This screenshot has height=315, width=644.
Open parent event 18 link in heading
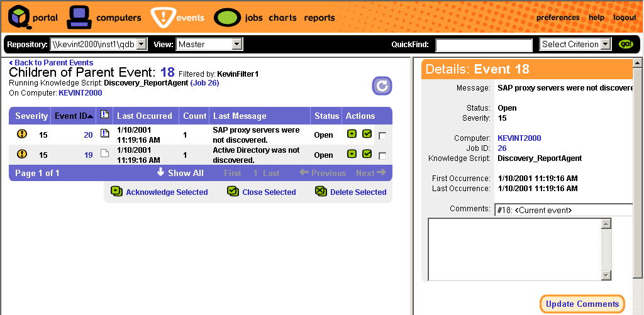167,72
